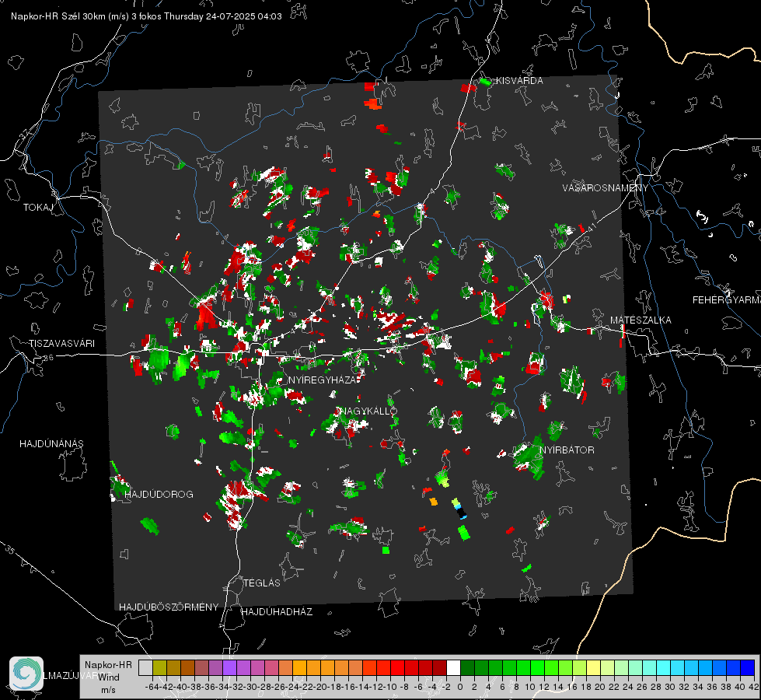The image size is (761, 700).
Task: Click the green echo at Kisvárda
Action: pyautogui.click(x=485, y=82)
